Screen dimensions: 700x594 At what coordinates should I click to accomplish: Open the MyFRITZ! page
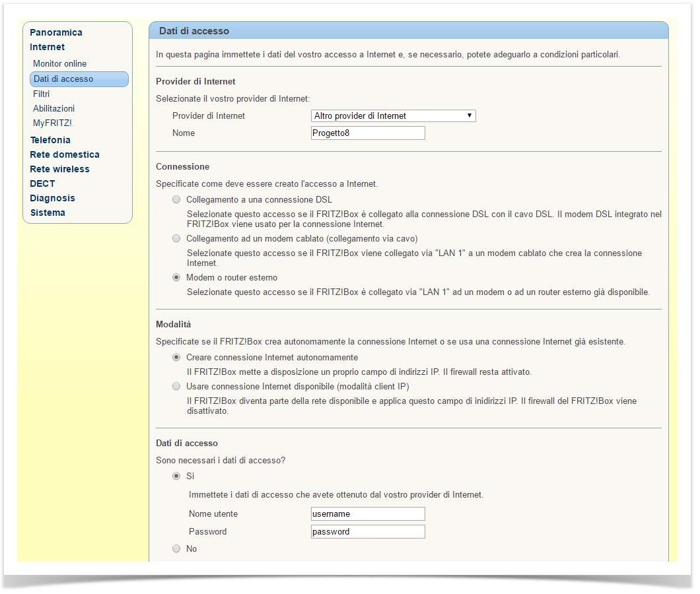(x=52, y=123)
